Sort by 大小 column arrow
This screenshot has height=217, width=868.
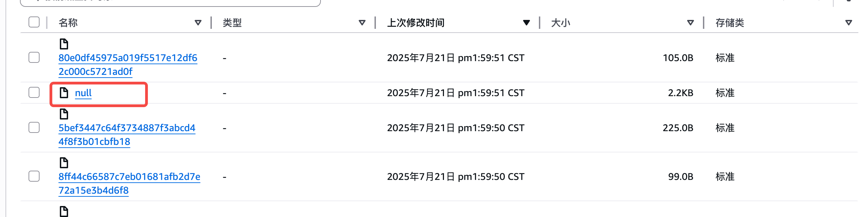pos(690,23)
